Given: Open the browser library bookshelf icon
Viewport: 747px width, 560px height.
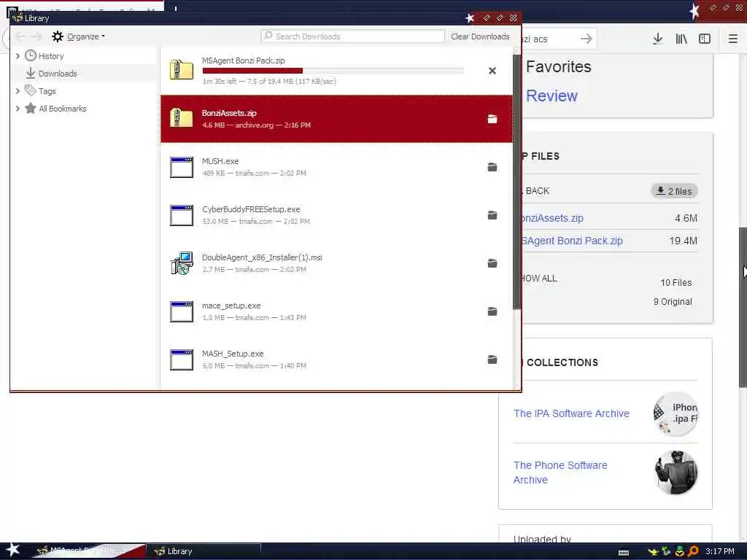Looking at the screenshot, I should [681, 39].
